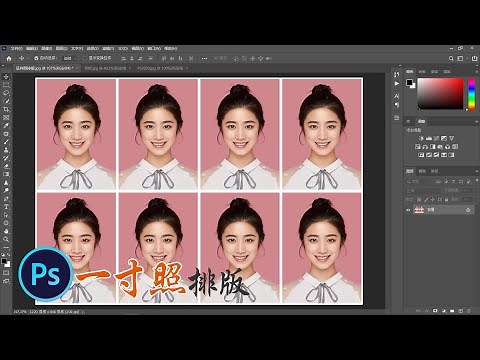
Task: Click the add layer mask icon
Action: tap(435, 311)
